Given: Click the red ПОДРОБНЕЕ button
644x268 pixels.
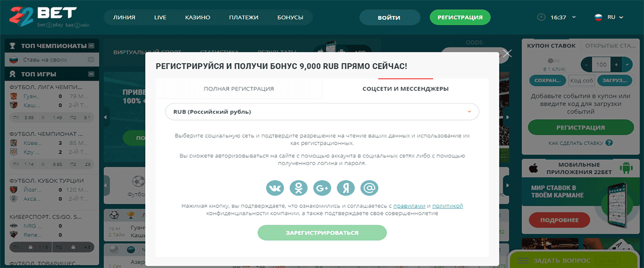Looking at the screenshot, I should tap(560, 220).
